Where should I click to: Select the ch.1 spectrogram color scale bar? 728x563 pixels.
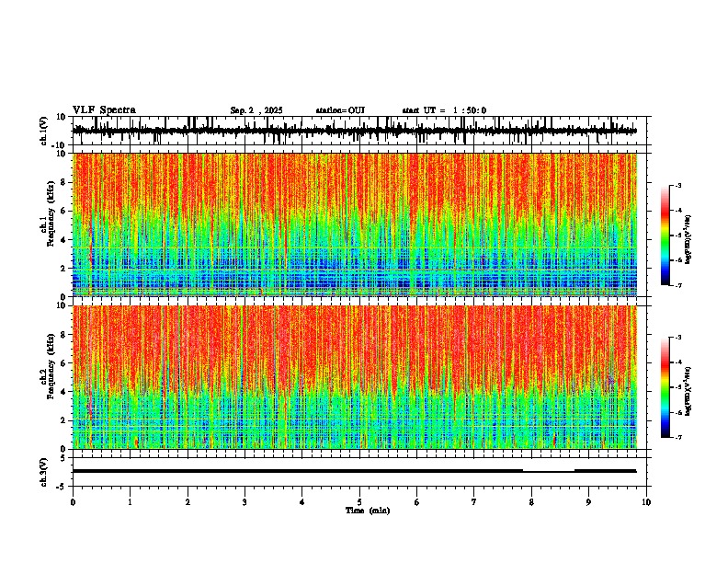click(665, 236)
